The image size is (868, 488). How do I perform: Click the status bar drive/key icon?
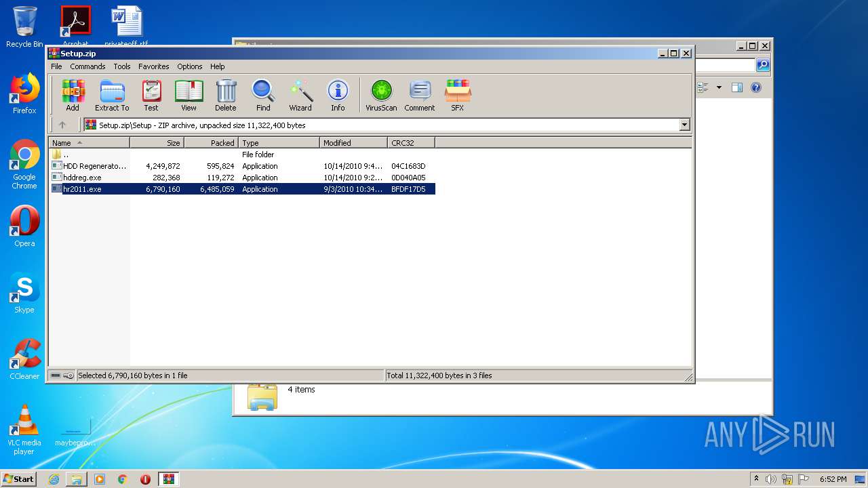pyautogui.click(x=62, y=375)
